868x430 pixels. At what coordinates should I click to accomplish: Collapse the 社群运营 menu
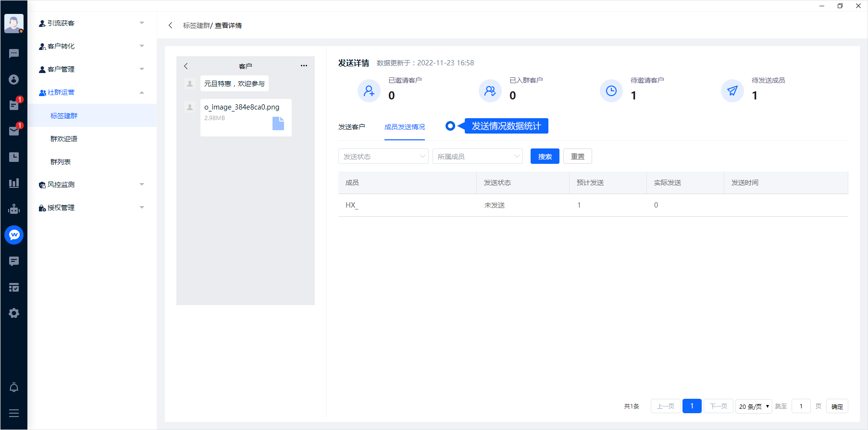(x=92, y=92)
